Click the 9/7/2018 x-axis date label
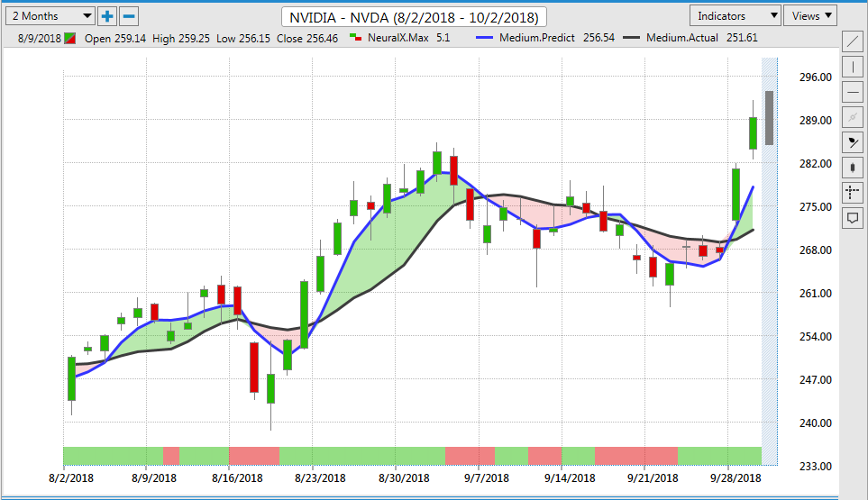868x500 pixels. tap(487, 477)
